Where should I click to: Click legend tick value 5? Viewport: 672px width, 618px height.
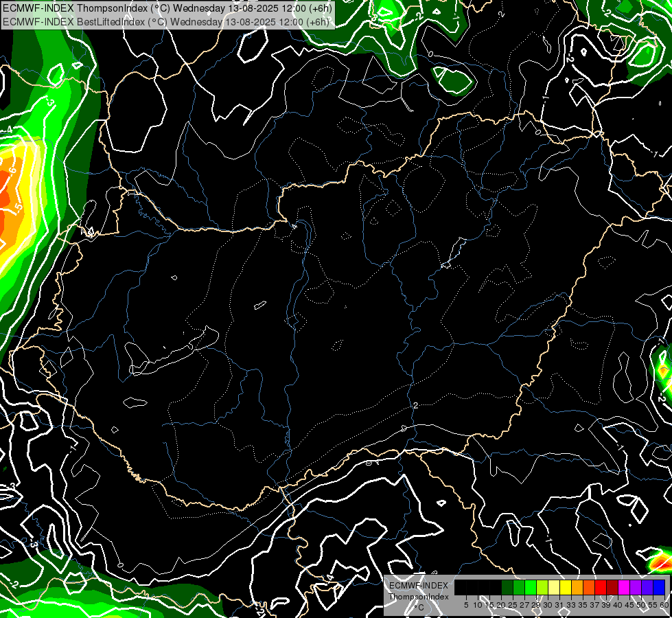[466, 605]
